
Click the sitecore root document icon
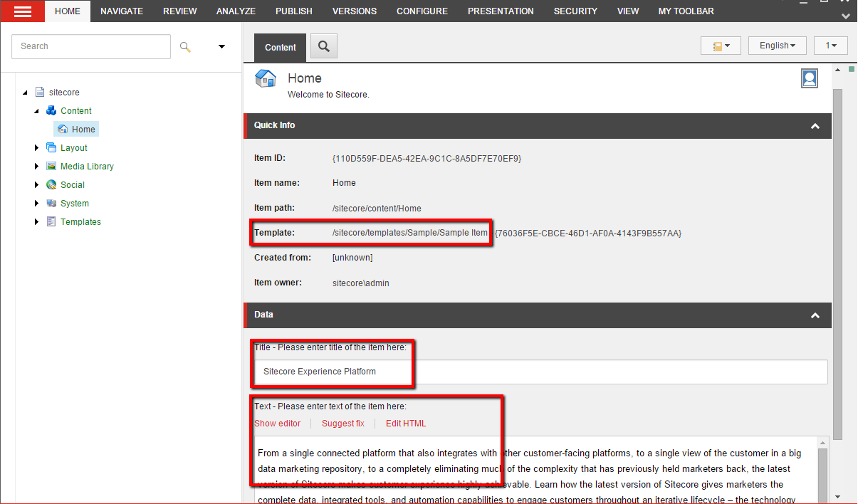tap(39, 92)
